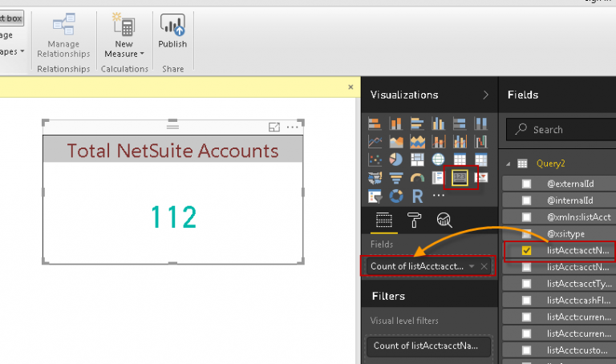
Task: Open more options on the card visual
Action: pyautogui.click(x=293, y=127)
